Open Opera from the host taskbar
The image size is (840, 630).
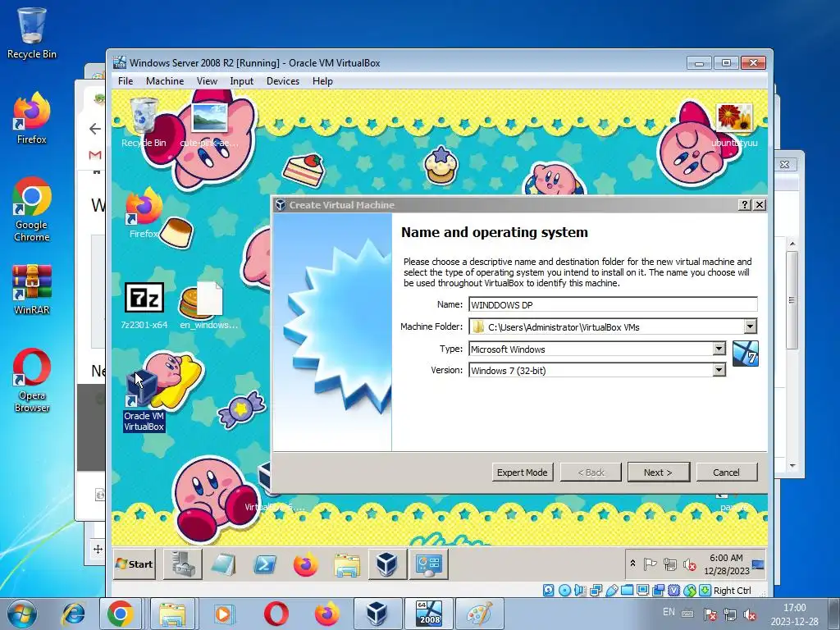[276, 614]
